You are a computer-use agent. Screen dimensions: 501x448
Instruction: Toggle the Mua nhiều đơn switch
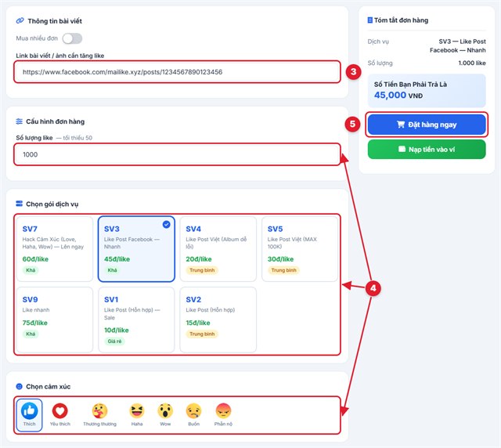click(72, 38)
